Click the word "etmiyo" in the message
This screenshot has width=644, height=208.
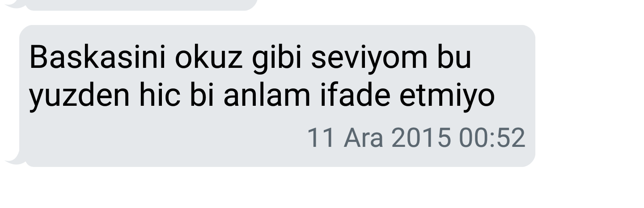click(447, 97)
